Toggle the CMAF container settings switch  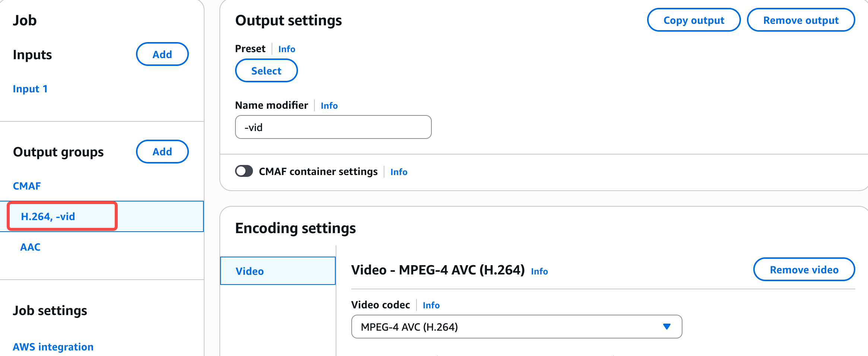pos(244,171)
